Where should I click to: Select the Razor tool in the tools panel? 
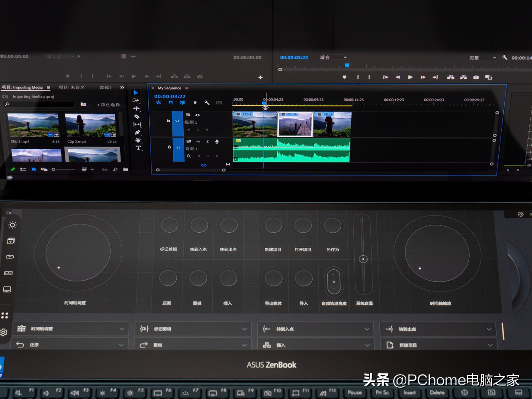(136, 116)
